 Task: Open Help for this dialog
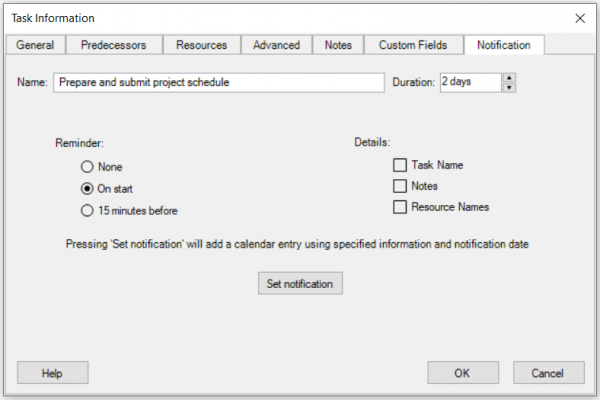pyautogui.click(x=53, y=373)
